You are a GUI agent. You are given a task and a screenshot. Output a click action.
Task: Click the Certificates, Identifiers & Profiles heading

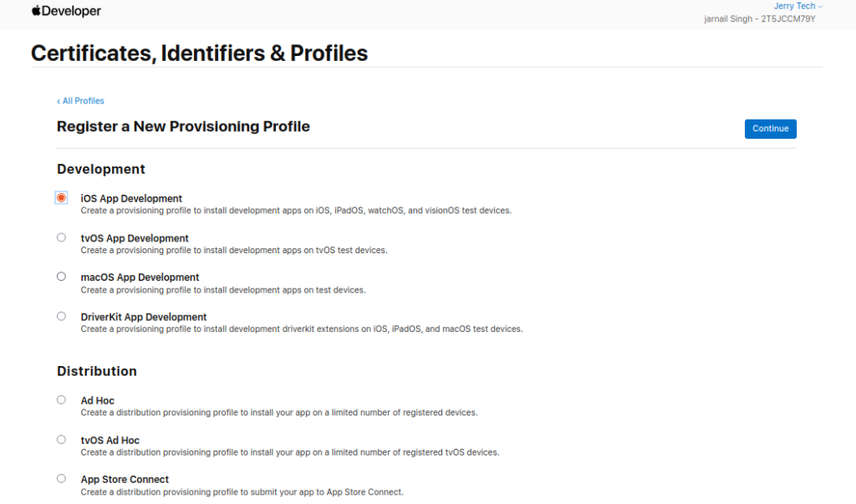click(x=199, y=53)
